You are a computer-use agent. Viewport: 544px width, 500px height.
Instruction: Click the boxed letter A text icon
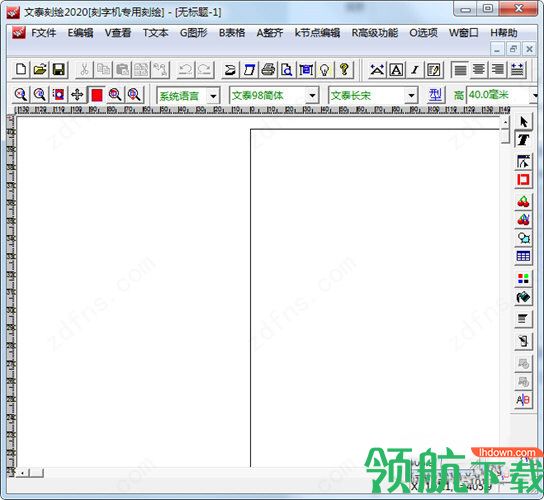click(396, 69)
